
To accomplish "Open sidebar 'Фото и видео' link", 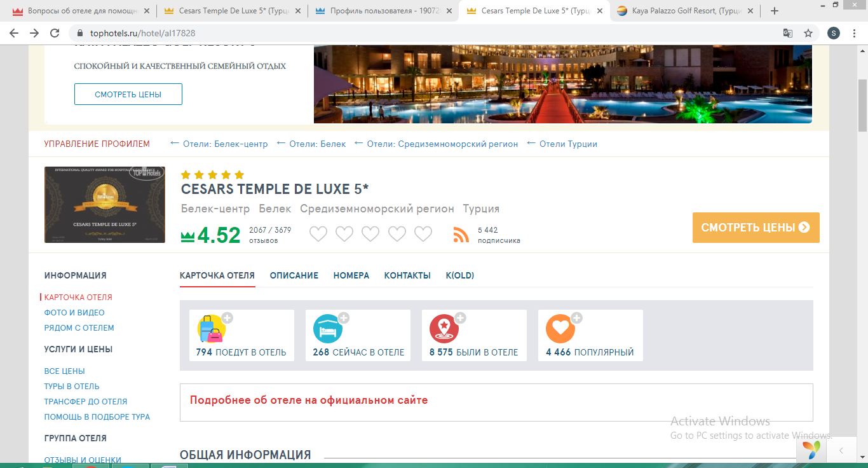I will click(x=74, y=312).
